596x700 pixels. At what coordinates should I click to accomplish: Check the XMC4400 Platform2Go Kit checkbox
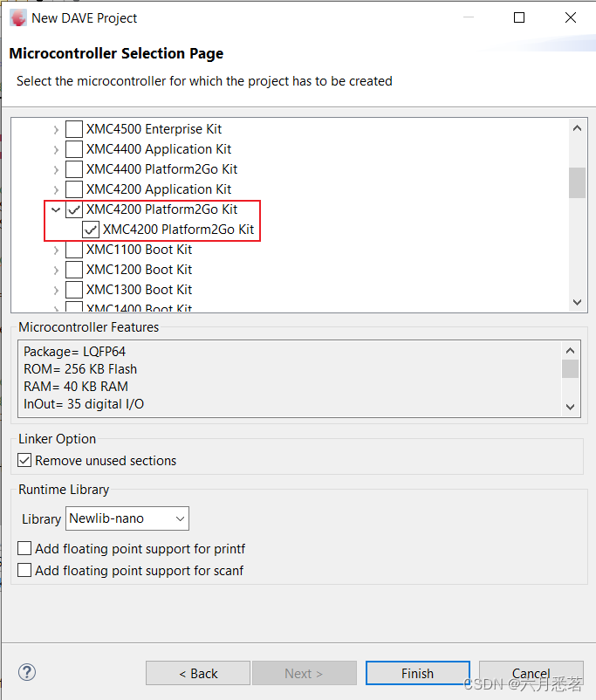[x=73, y=169]
